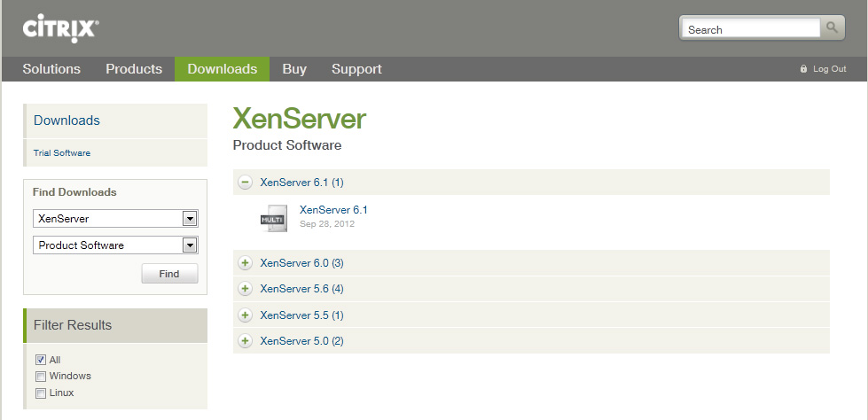Image resolution: width=868 pixels, height=420 pixels.
Task: Click the large XenServer page title
Action: point(300,119)
